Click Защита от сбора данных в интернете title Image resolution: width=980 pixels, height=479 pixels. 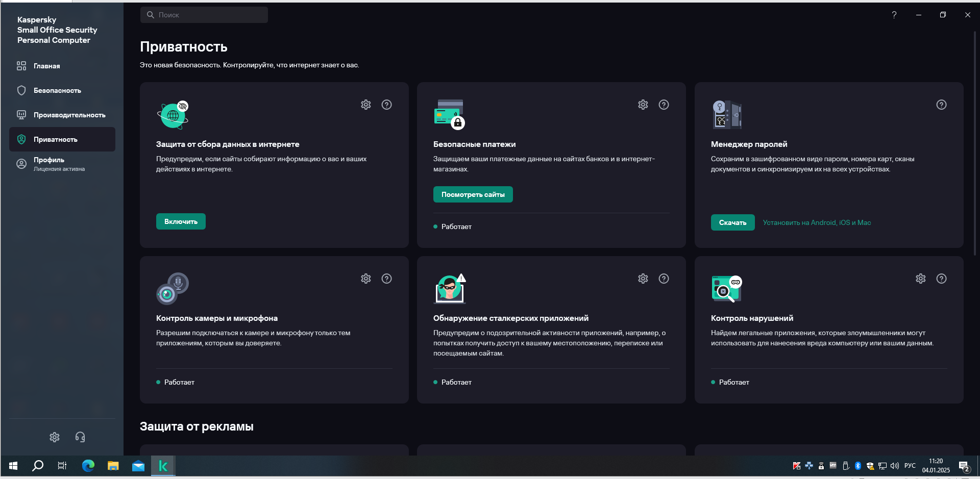tap(228, 144)
